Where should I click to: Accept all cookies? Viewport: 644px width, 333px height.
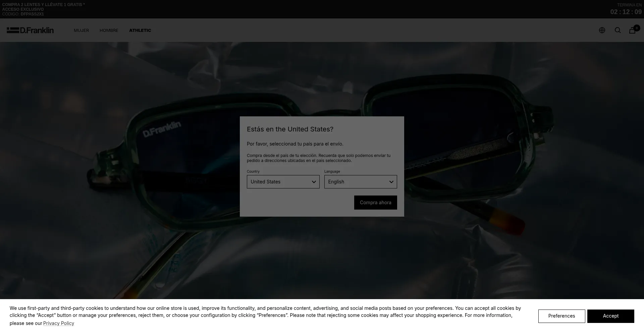point(610,316)
